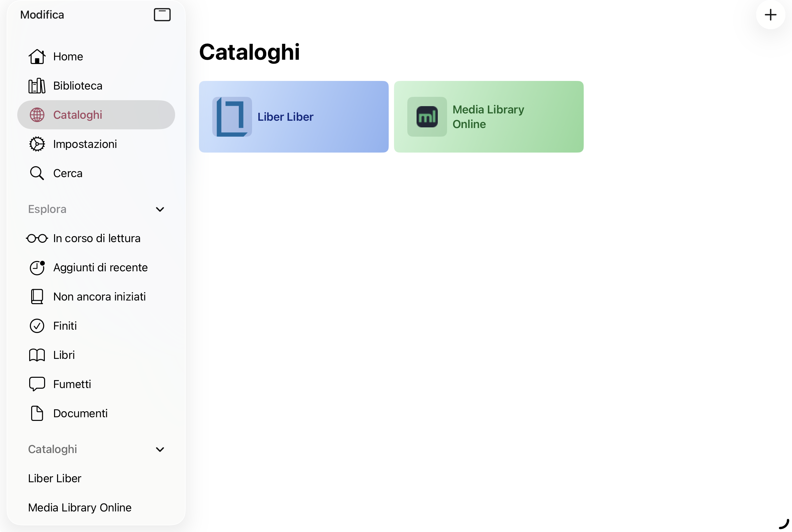Viewport: 792px width, 532px height.
Task: Click the Home house icon
Action: (x=37, y=57)
